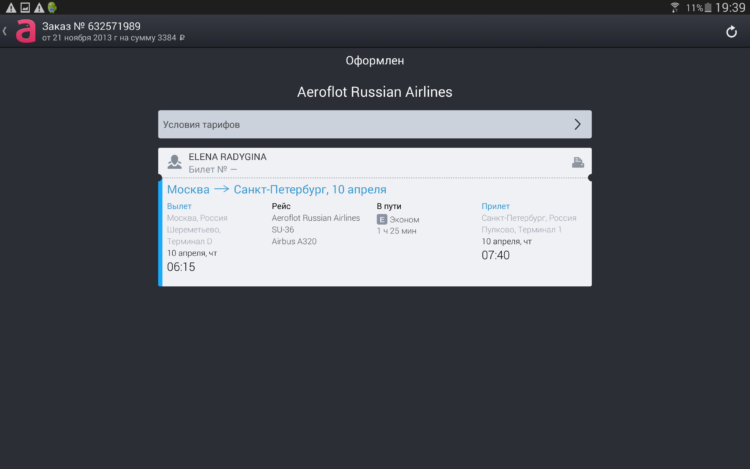The image size is (750, 469).
Task: Click the passenger avatar icon
Action: coord(175,162)
